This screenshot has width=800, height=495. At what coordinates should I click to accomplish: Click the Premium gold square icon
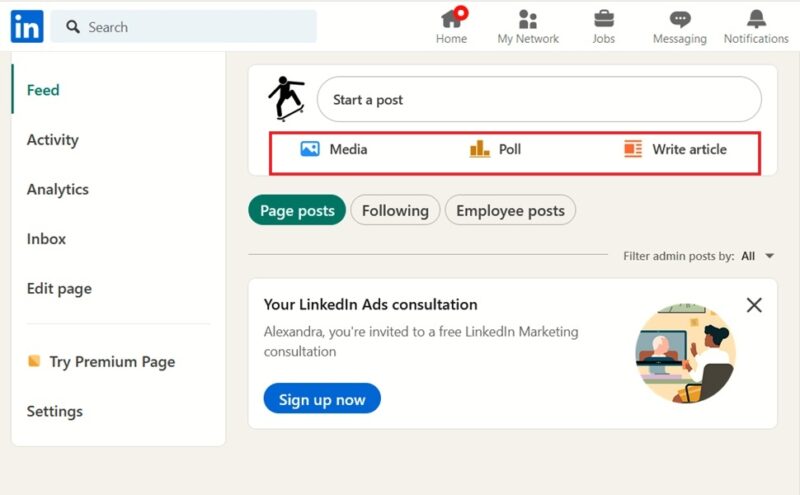click(x=34, y=361)
